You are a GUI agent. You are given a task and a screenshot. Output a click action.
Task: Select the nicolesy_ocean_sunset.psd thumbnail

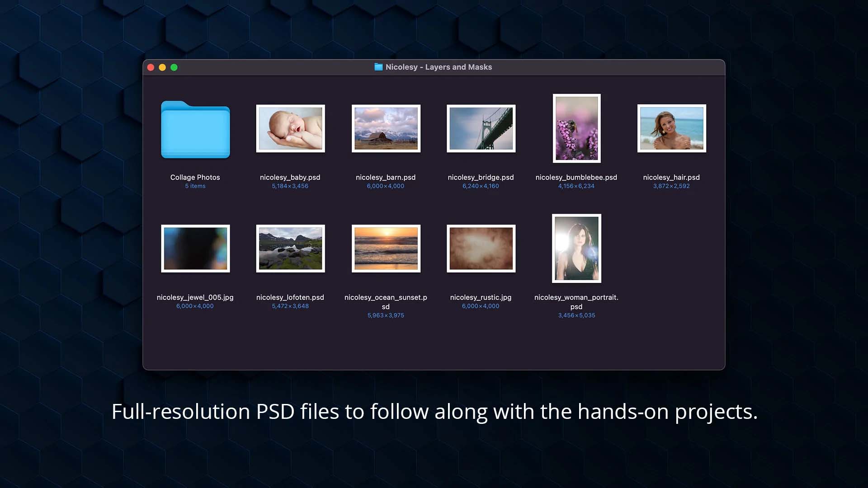click(x=386, y=249)
